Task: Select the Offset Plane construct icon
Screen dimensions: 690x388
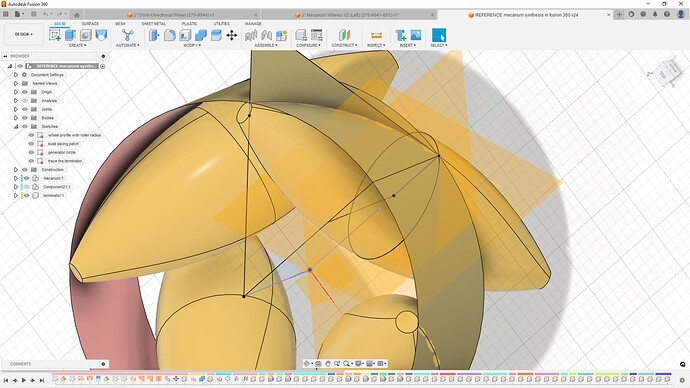Action: pos(344,35)
